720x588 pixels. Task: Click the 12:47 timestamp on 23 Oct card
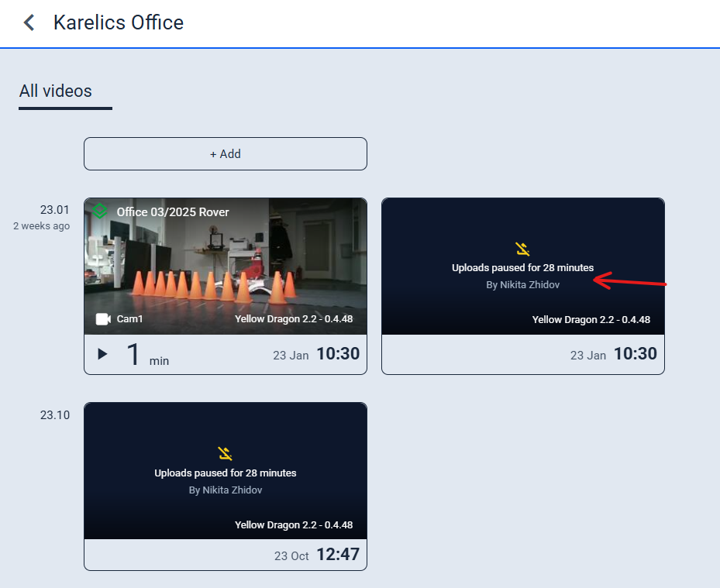tap(338, 555)
